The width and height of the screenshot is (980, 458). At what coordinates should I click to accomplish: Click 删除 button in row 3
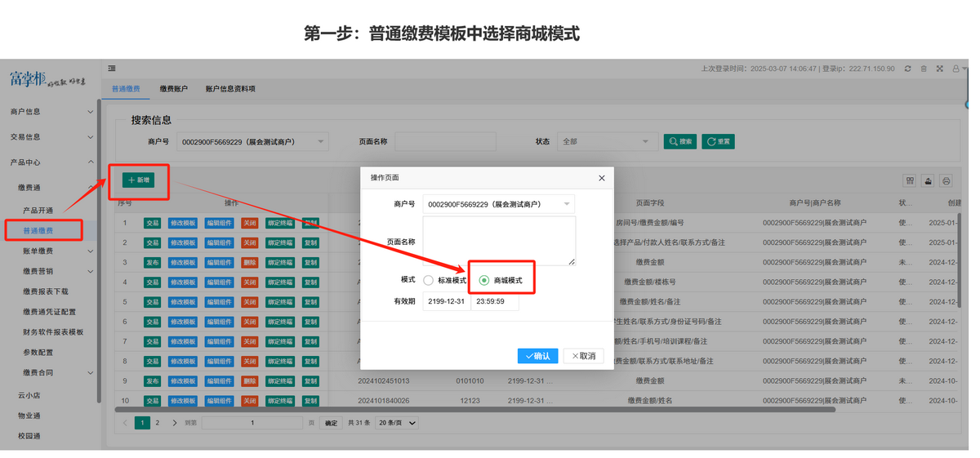[x=249, y=263]
